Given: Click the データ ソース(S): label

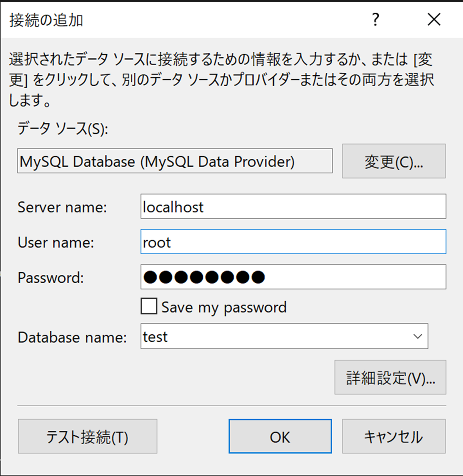Looking at the screenshot, I should tap(63, 128).
